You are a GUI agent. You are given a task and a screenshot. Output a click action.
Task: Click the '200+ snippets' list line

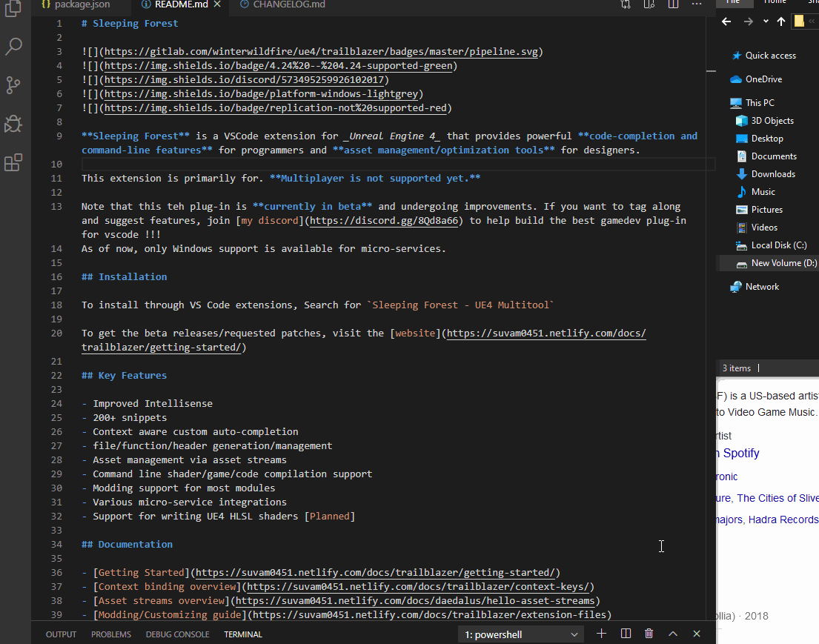[130, 418]
